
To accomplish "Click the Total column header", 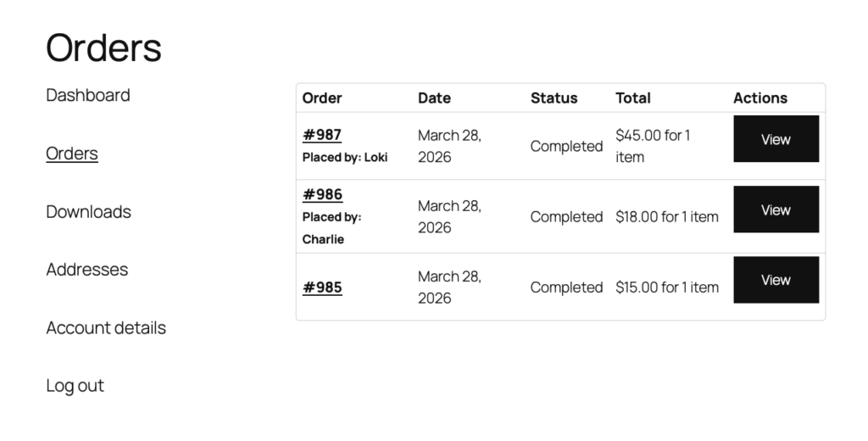I will point(633,98).
